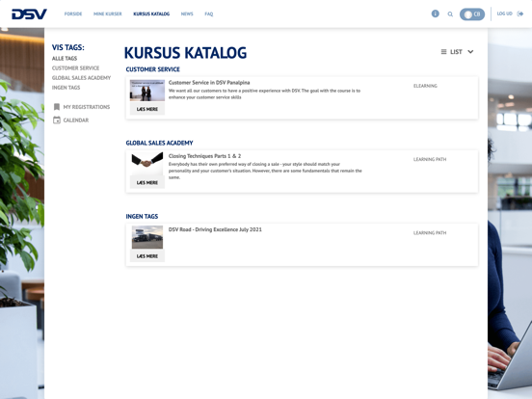Click Læs mere for Closing Techniques
The image size is (532, 399).
pyautogui.click(x=147, y=182)
